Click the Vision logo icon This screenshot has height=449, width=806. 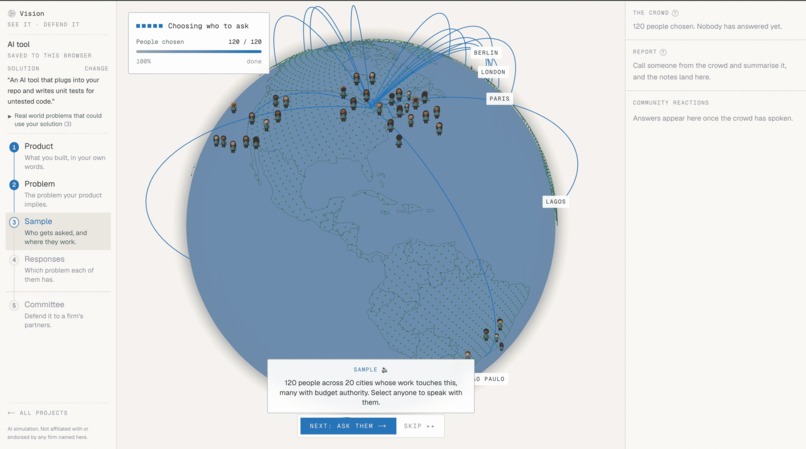click(11, 13)
